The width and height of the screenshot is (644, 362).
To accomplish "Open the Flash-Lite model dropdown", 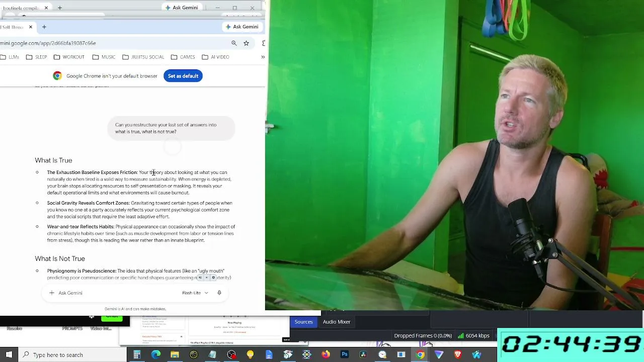I will click(x=195, y=293).
